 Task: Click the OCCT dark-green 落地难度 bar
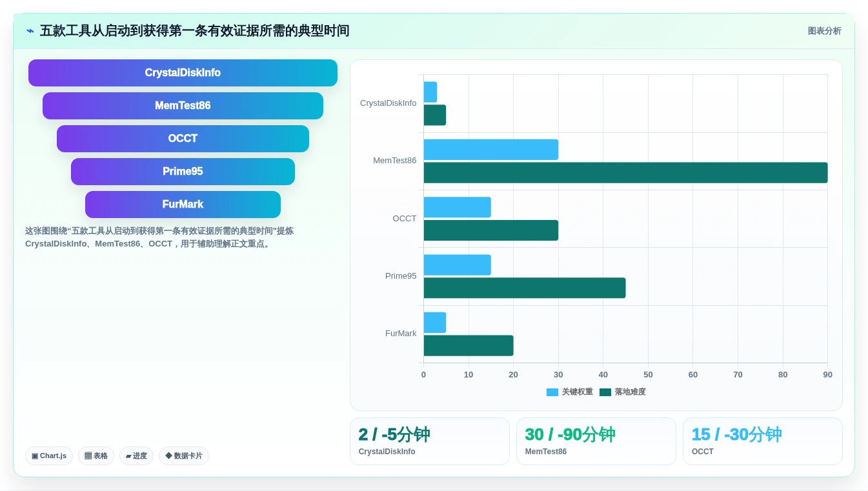pos(491,230)
